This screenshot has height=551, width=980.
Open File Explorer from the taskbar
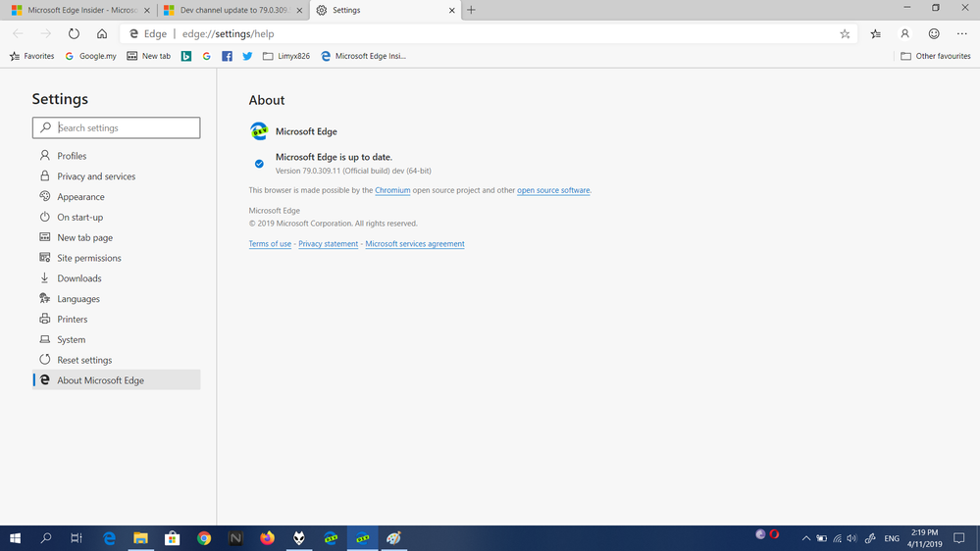[140, 538]
